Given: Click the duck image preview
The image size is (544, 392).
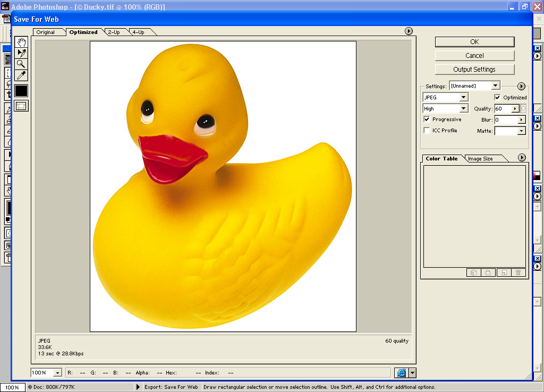Looking at the screenshot, I should [223, 186].
